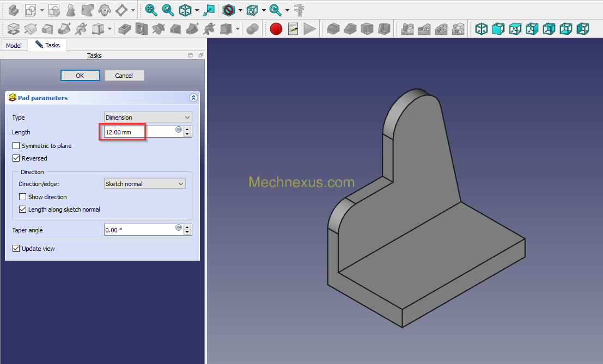
Task: Uncheck the Reversed checkbox
Action: [16, 158]
